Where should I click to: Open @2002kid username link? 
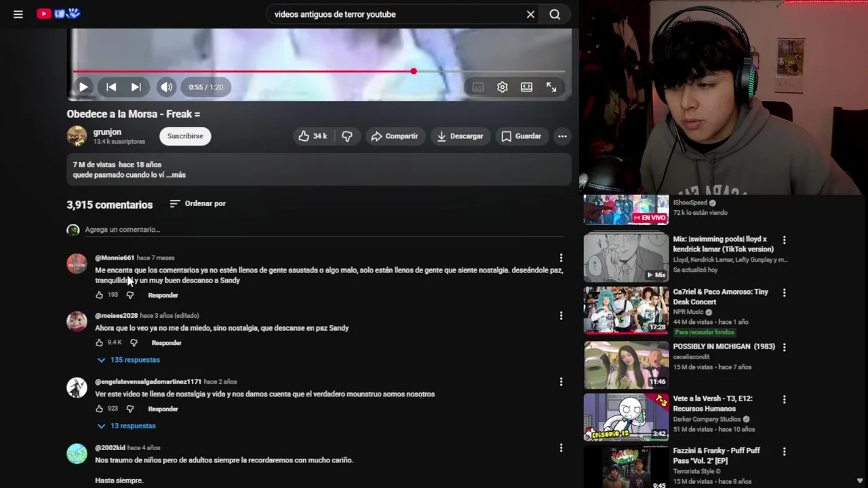110,448
